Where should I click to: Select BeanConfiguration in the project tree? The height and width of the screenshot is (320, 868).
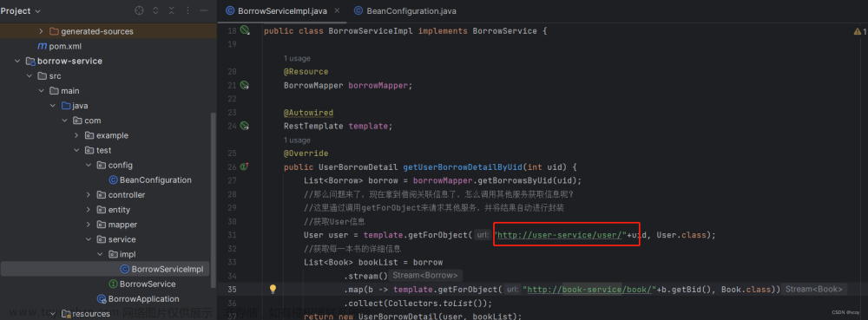pos(155,180)
